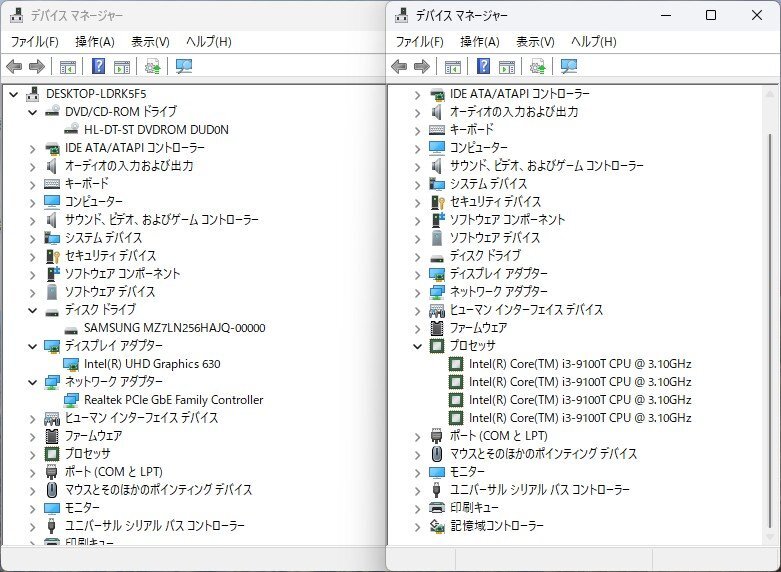Expand セキュリティ デバイス in left window
The height and width of the screenshot is (572, 781).
32,257
